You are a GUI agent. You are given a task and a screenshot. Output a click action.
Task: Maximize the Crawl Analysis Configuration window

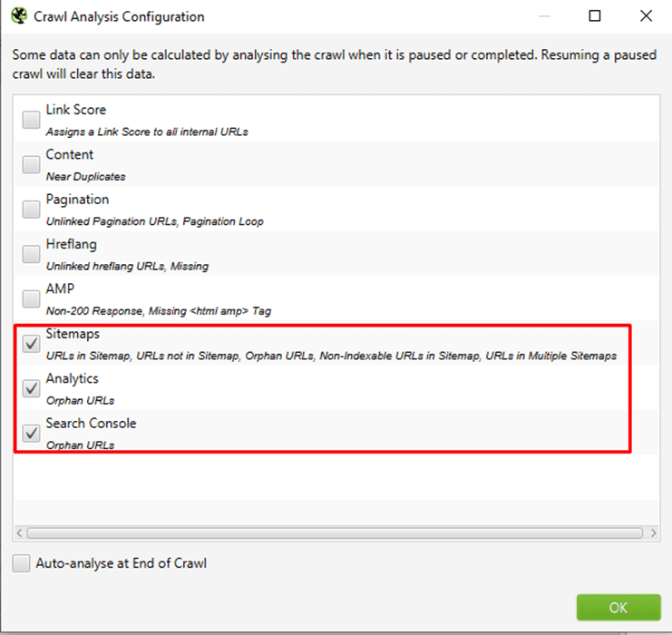(595, 16)
